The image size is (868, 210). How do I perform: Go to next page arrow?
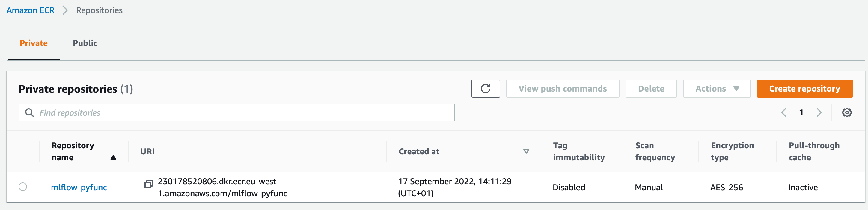pos(819,112)
